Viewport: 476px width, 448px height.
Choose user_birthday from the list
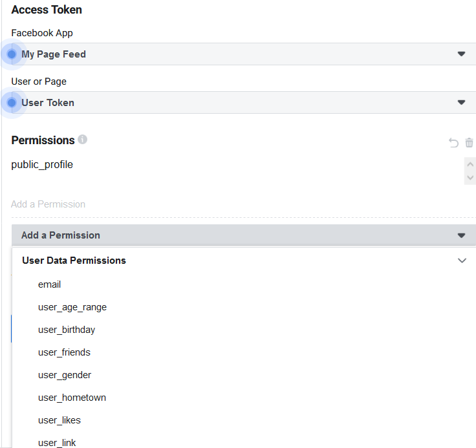click(67, 330)
